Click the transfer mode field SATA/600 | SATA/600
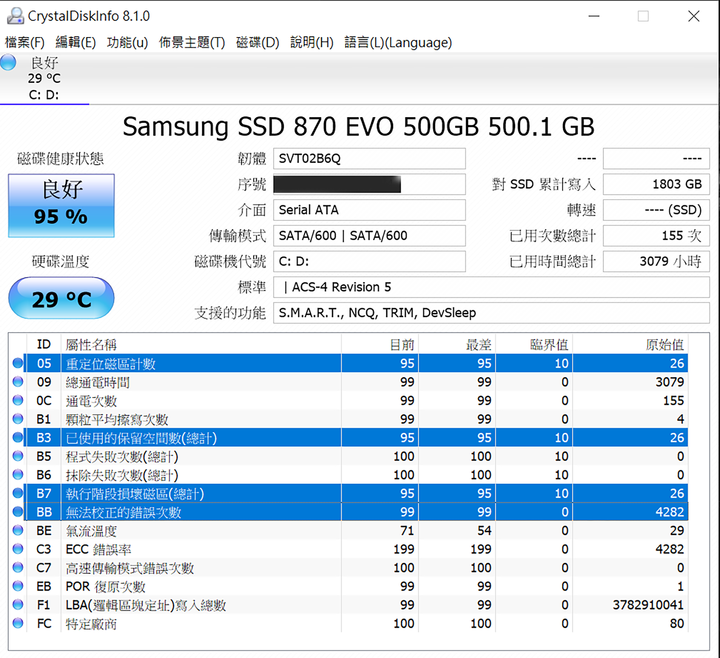This screenshot has width=720, height=658. pyautogui.click(x=369, y=236)
